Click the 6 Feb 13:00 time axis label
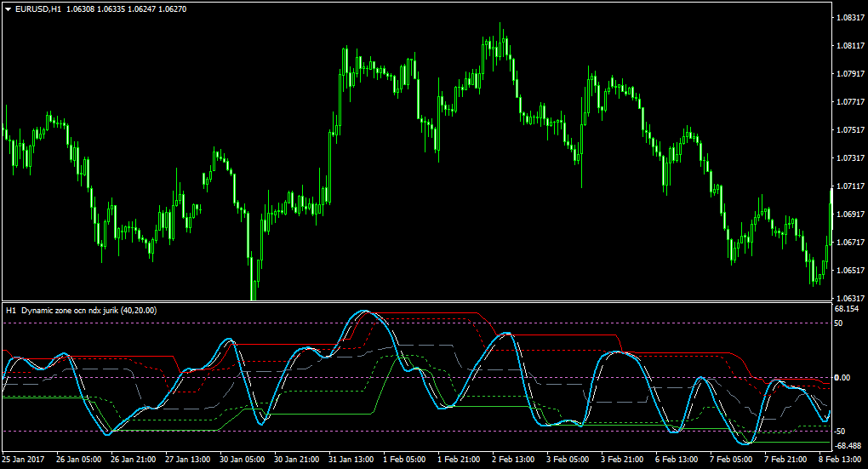Image resolution: width=868 pixels, height=469 pixels. [x=677, y=460]
